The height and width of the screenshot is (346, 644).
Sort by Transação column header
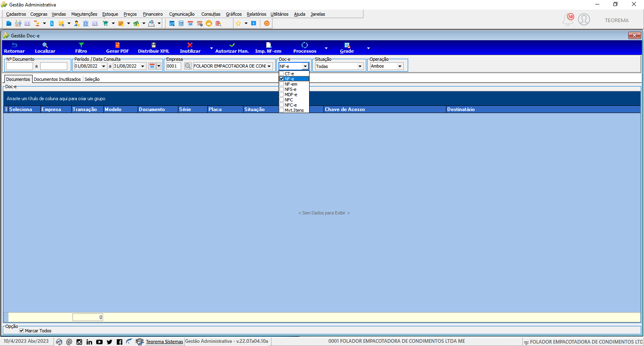(87, 109)
